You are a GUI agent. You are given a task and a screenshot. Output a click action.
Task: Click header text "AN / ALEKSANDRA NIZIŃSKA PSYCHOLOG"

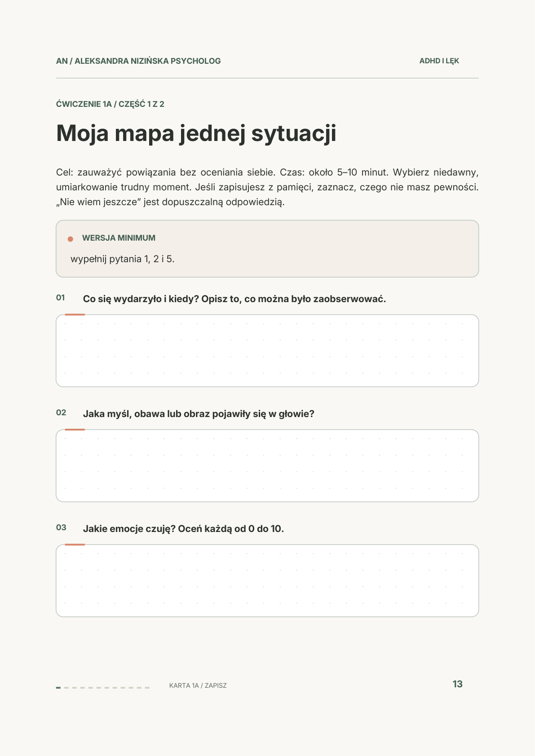(x=138, y=61)
